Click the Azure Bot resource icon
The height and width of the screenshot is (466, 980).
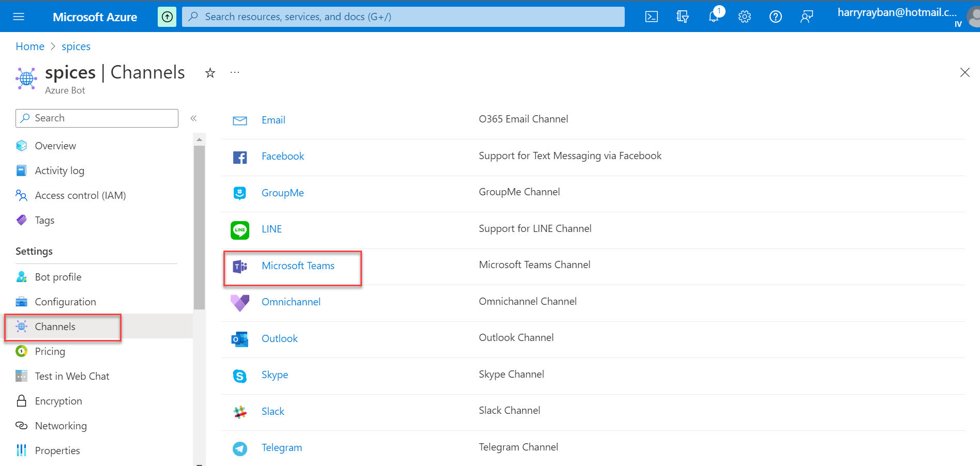[x=26, y=79]
